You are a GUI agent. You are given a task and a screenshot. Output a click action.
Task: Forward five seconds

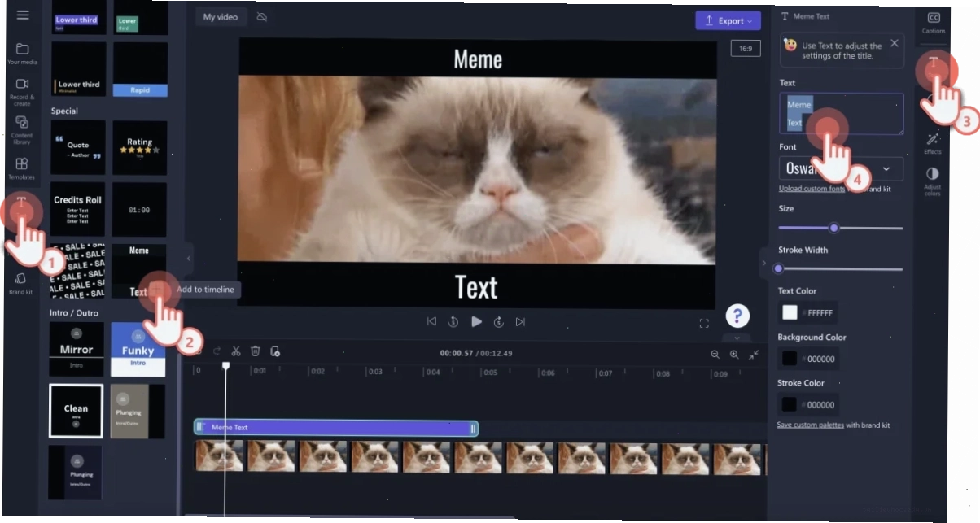click(x=498, y=322)
